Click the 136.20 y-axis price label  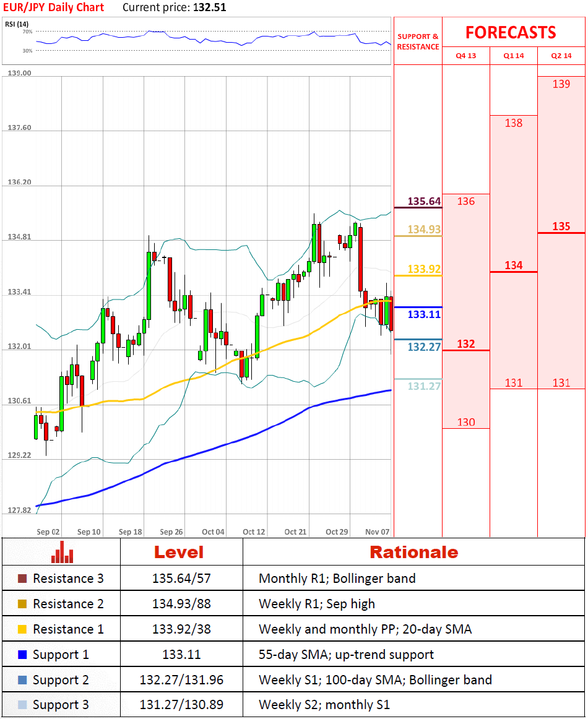19,182
